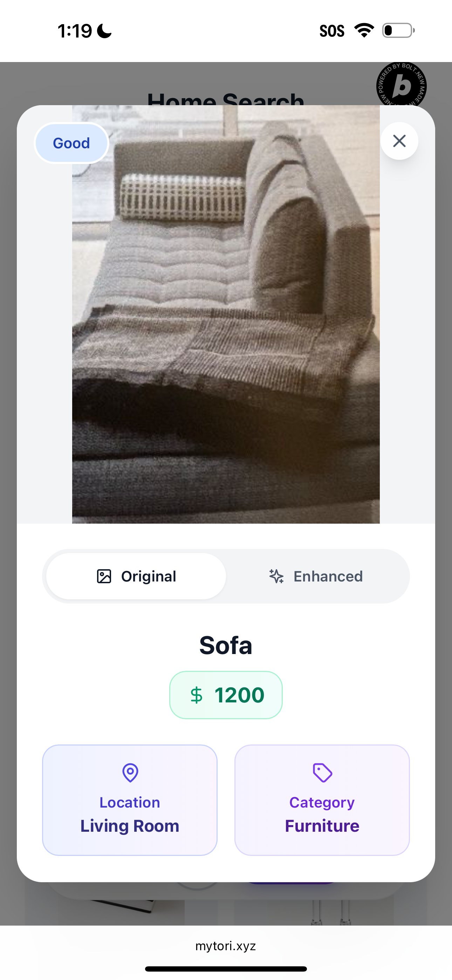The width and height of the screenshot is (452, 980).
Task: Click the Sofa item title
Action: click(x=226, y=645)
